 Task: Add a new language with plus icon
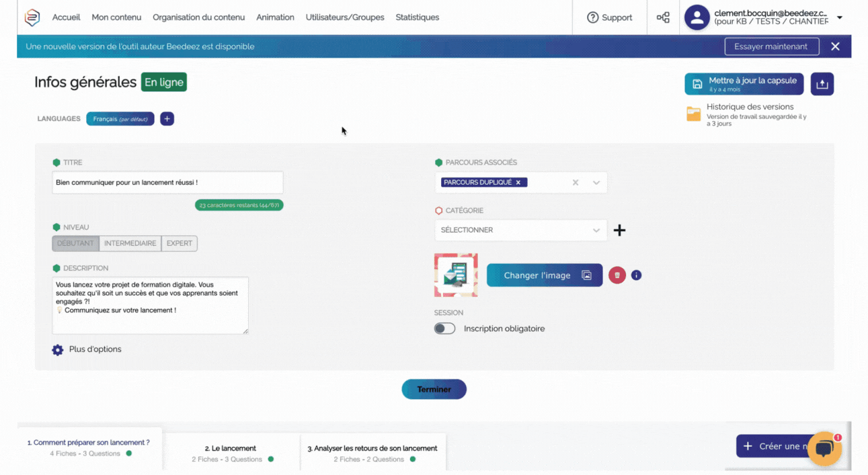pyautogui.click(x=167, y=119)
